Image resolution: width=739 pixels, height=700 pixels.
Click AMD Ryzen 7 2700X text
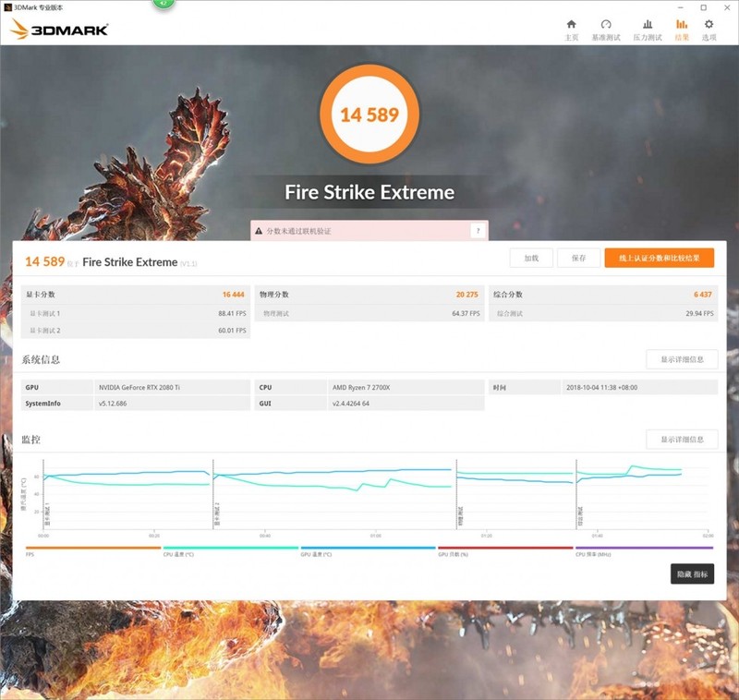click(361, 387)
